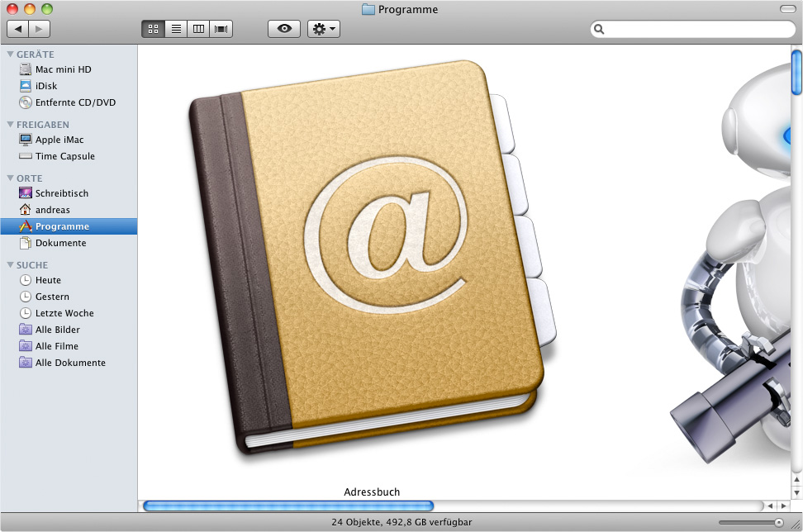The height and width of the screenshot is (532, 803).
Task: Click the scroll up arrow
Action: (x=796, y=480)
